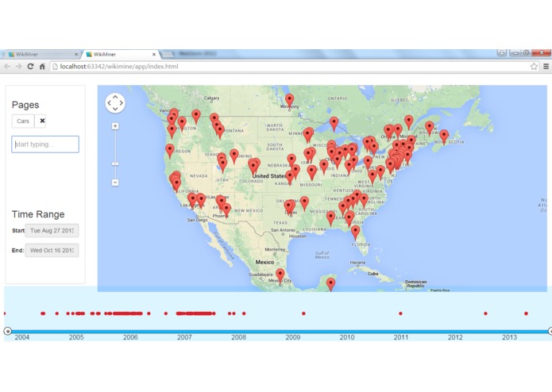Click the right timeline range handle
Viewport: 552px width, 392px height.
[550, 331]
